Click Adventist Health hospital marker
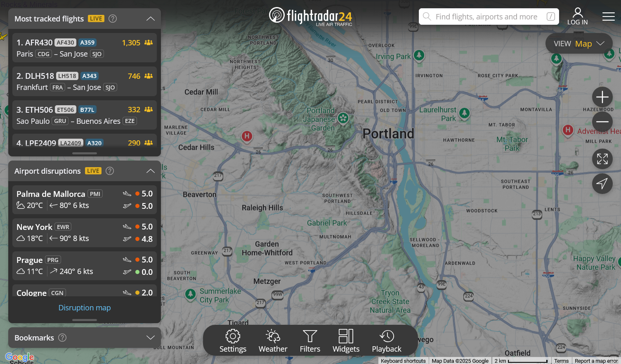 [x=568, y=130]
